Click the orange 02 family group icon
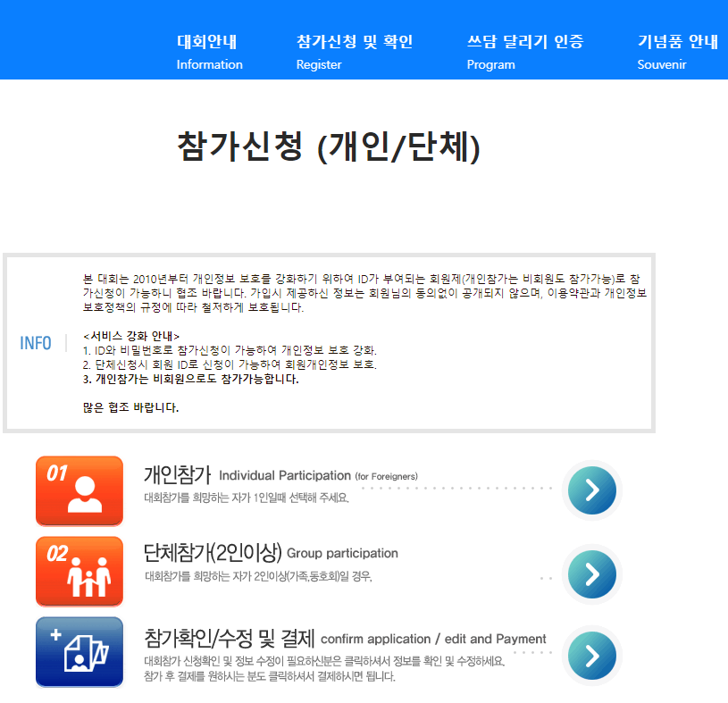Viewport: 728px width, 703px height. coord(79,571)
